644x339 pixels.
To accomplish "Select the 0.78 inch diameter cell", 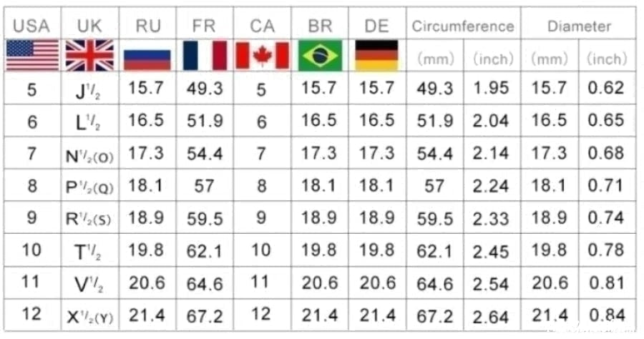I will [605, 251].
